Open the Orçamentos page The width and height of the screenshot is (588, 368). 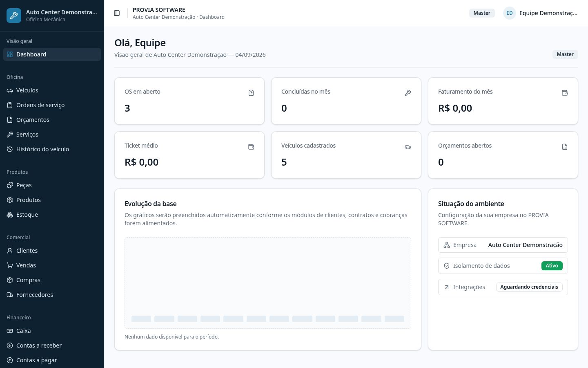coord(52,120)
